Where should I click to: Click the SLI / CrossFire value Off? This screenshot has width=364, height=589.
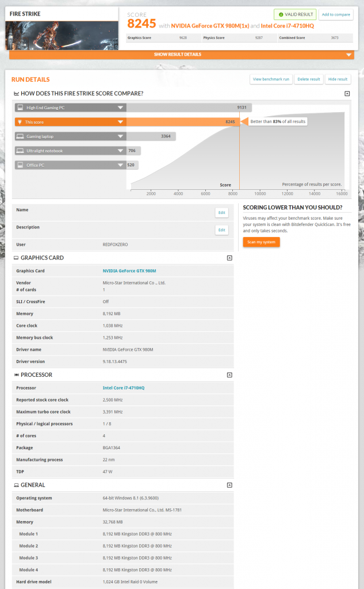[106, 301]
